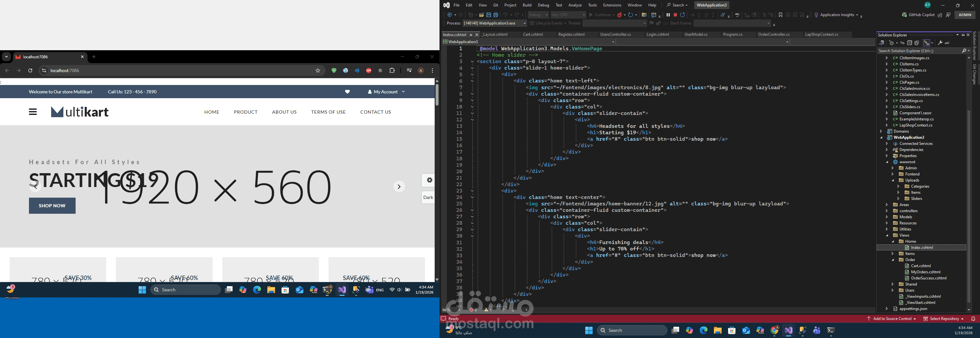Click the SHOP NOW button

pos(52,206)
